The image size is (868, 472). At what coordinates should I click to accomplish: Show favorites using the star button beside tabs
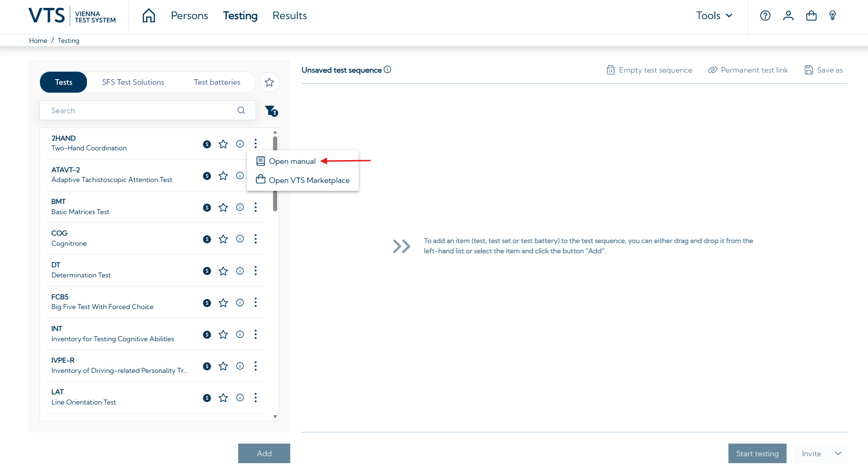269,82
